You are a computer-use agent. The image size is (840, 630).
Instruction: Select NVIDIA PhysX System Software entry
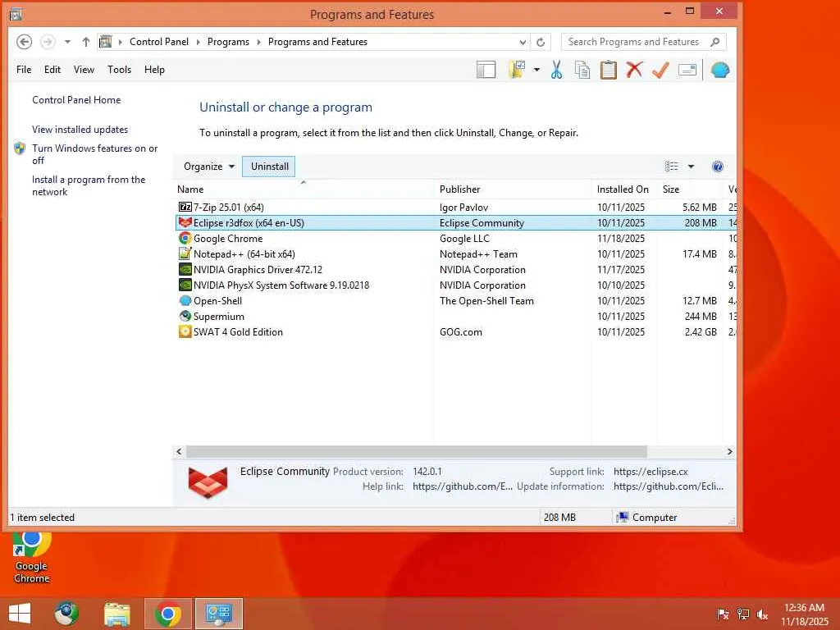pos(455,285)
